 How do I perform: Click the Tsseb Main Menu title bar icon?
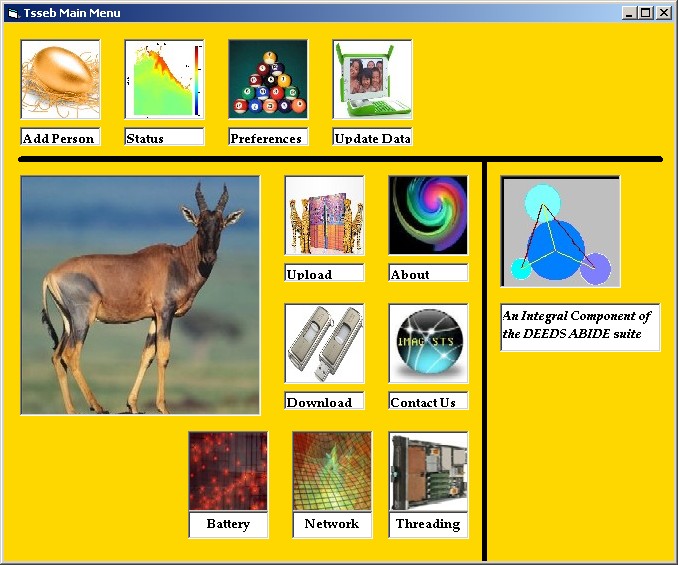(13, 13)
